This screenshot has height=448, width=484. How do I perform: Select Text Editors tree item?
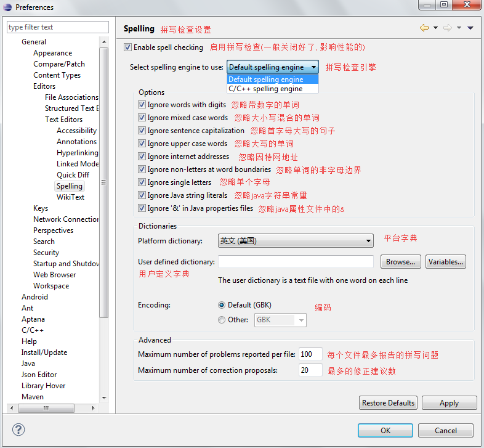coord(63,120)
